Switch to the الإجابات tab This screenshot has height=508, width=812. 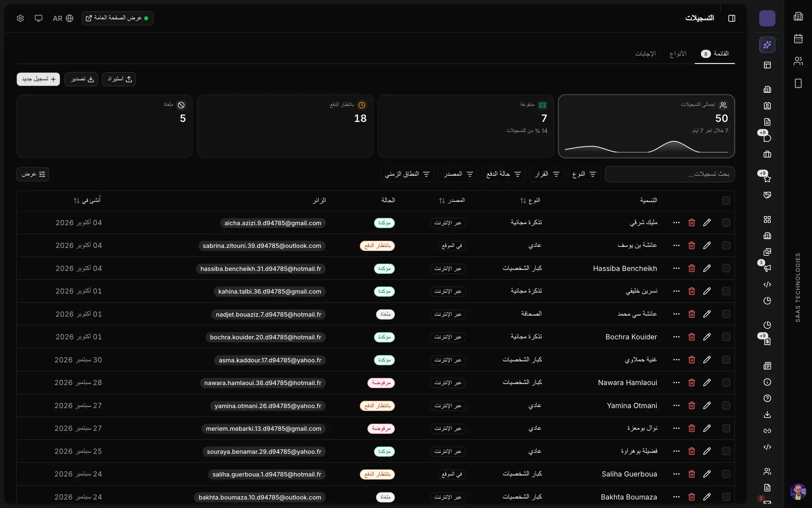[x=645, y=54]
